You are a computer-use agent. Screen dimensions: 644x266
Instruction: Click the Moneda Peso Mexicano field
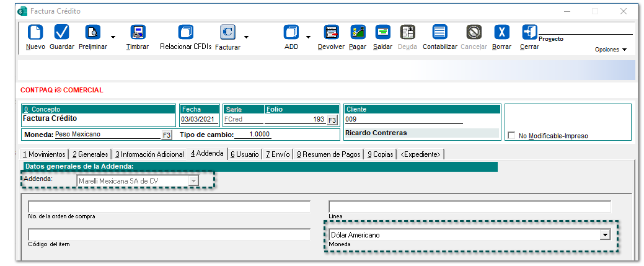108,135
